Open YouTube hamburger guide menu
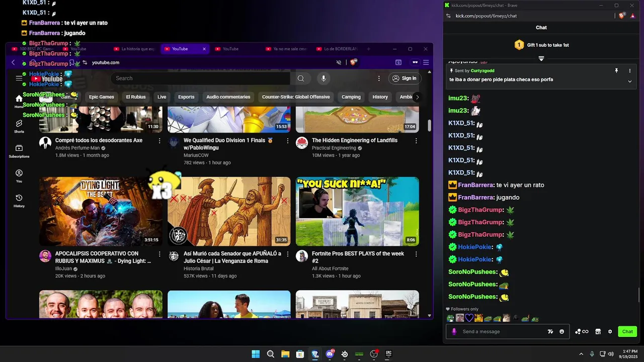This screenshot has height=362, width=644. (19, 78)
